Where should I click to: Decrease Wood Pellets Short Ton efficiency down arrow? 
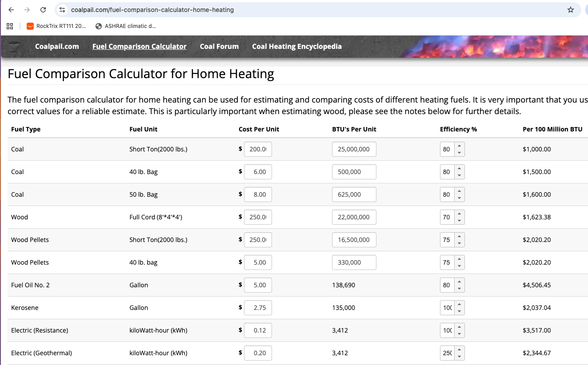459,243
